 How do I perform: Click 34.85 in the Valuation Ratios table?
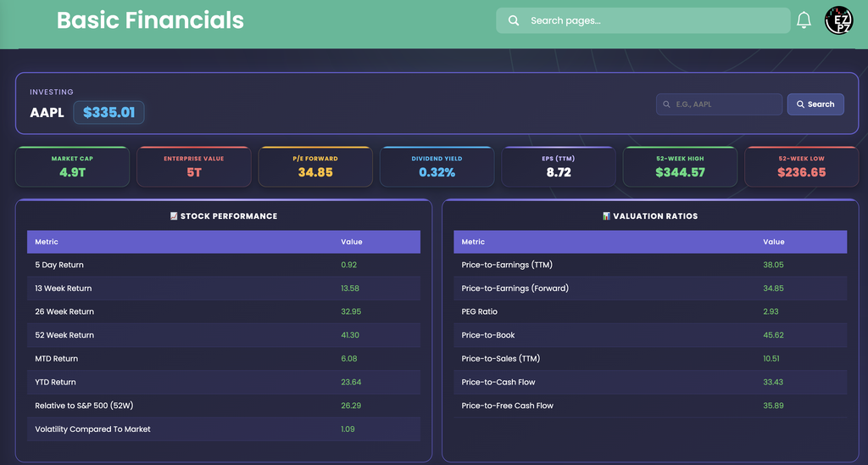click(773, 289)
